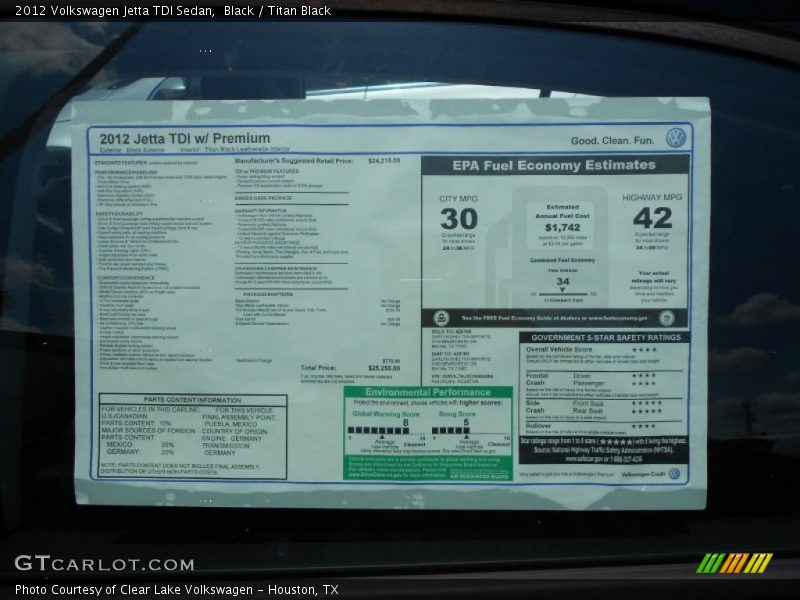Click the annual fuel cost '$1,742'

[562, 227]
